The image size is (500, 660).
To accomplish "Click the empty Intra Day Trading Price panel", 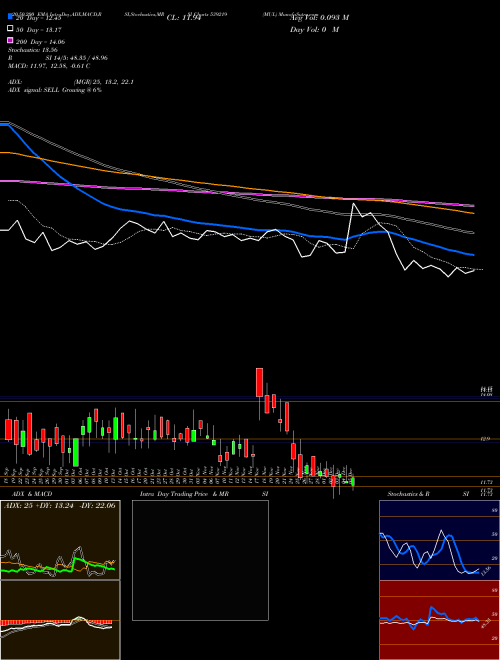I will [x=200, y=560].
